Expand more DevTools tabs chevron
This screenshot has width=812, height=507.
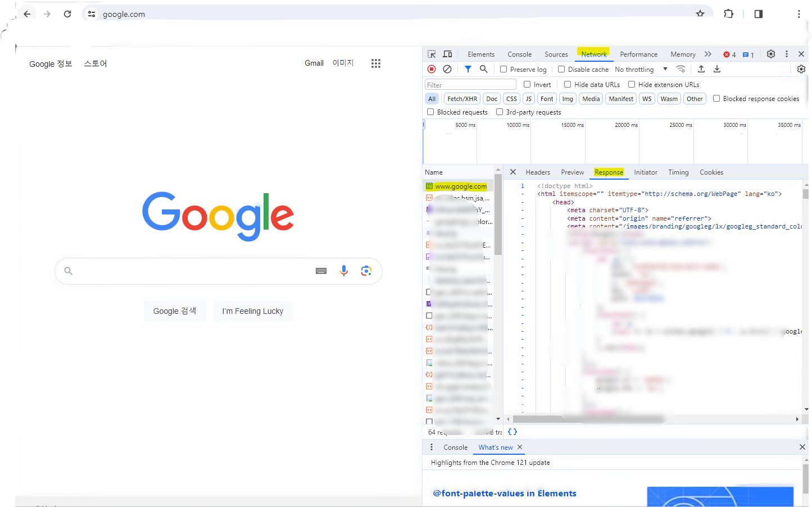(708, 54)
